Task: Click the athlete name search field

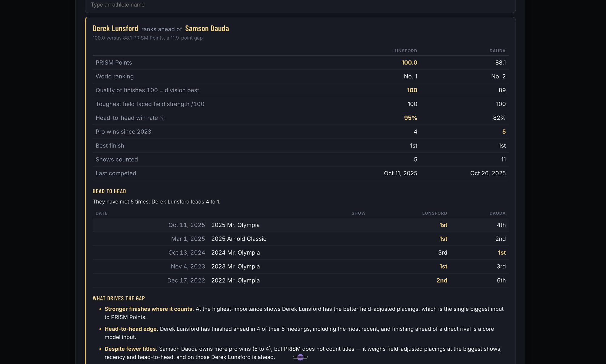Action: point(300,5)
